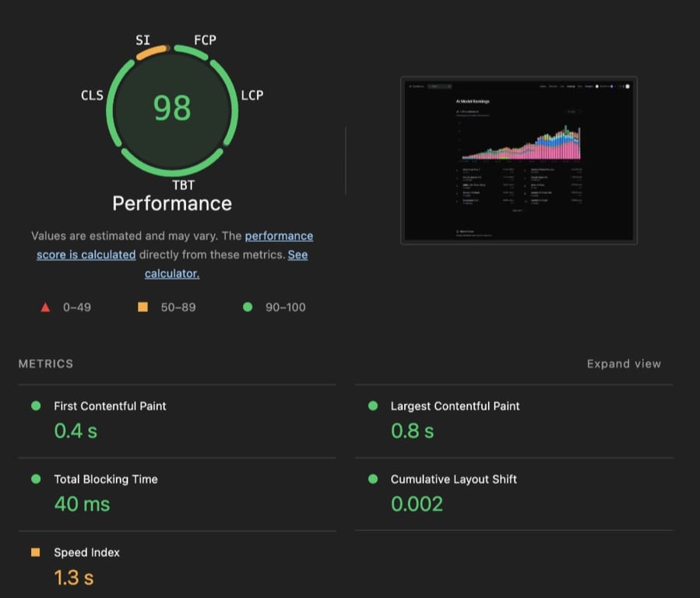Click the performance score of 98
This screenshot has width=700, height=598.
tap(171, 109)
